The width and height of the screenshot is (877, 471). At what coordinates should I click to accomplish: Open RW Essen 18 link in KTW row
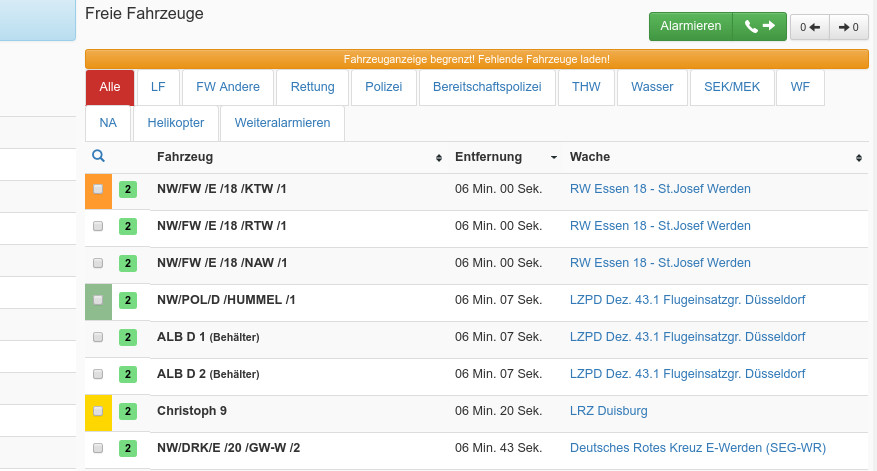pyautogui.click(x=660, y=189)
